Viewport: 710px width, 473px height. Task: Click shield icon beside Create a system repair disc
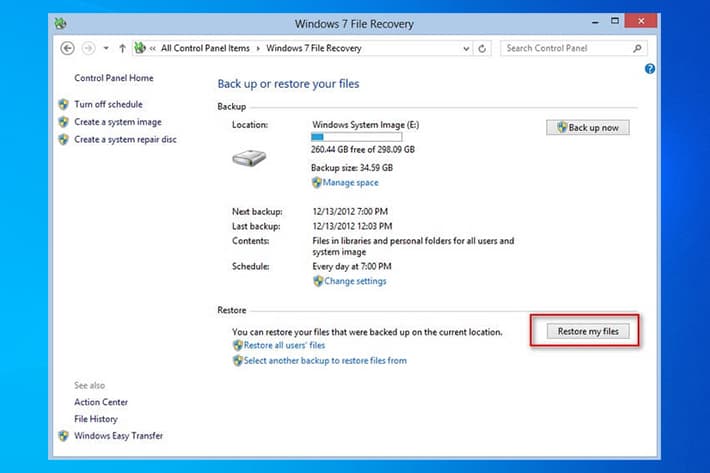[63, 140]
